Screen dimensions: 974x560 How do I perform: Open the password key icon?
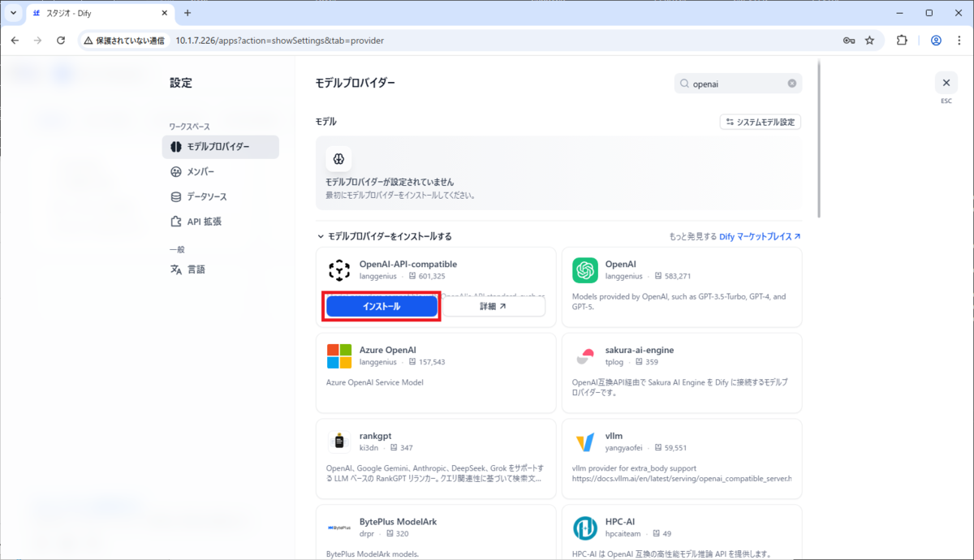click(849, 40)
